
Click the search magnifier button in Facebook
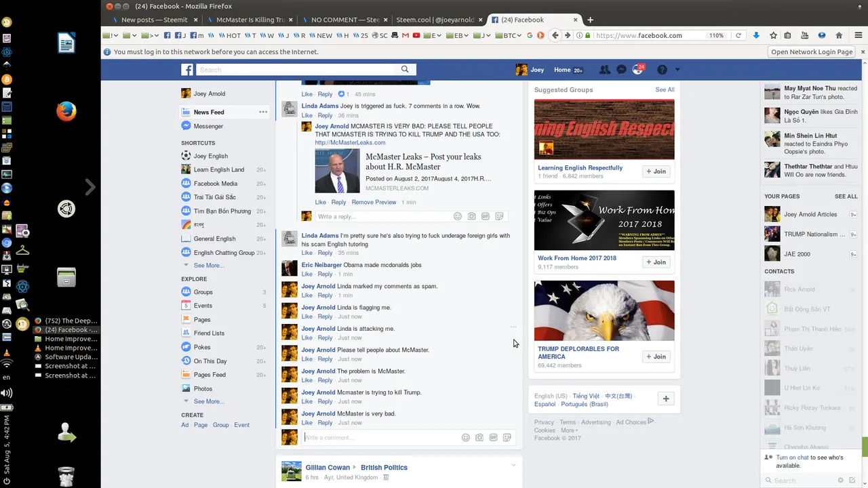(405, 69)
